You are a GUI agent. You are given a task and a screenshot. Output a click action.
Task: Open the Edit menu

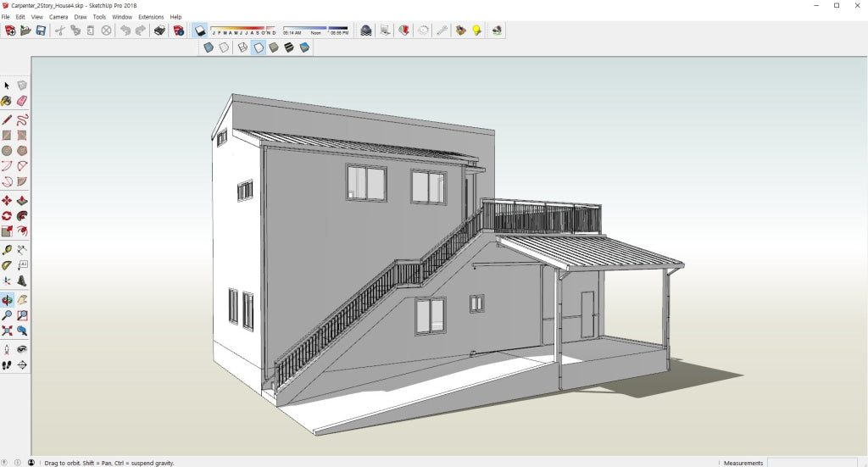point(20,17)
